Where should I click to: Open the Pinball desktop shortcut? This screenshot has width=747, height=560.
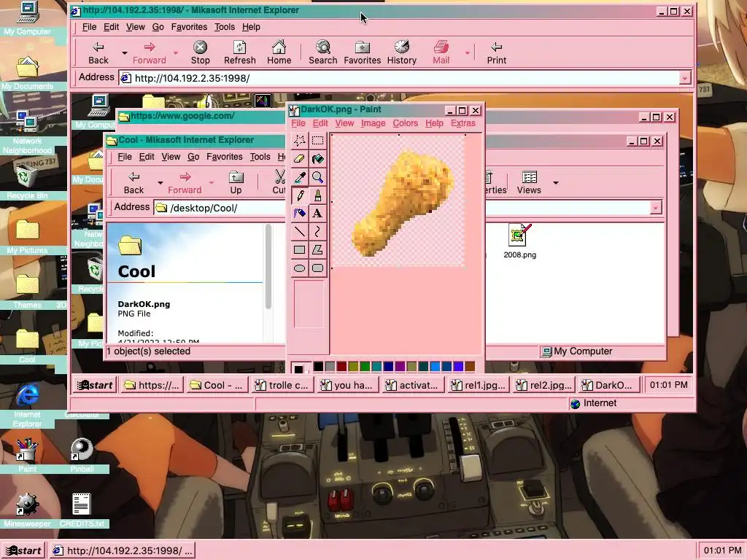pyautogui.click(x=82, y=456)
